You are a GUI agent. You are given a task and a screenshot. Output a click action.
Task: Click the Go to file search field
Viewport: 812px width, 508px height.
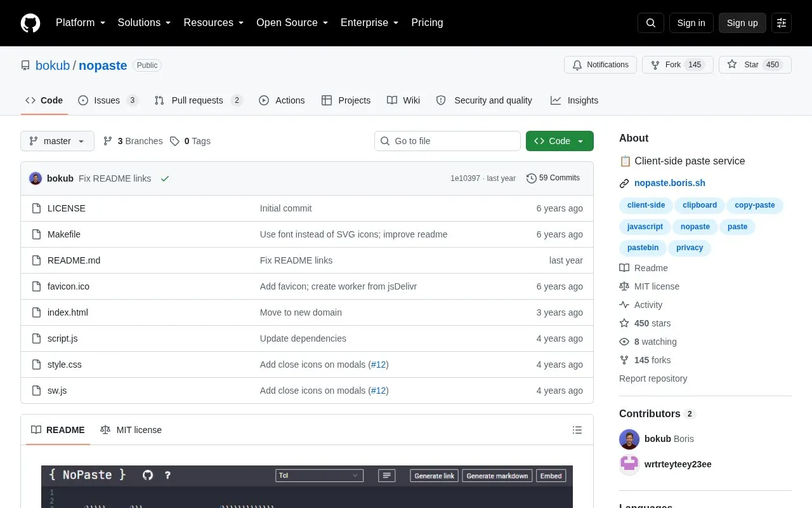[x=447, y=141]
